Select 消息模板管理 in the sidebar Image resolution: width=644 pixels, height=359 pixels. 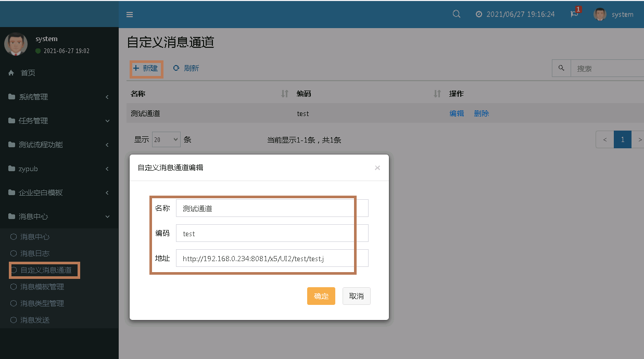42,287
